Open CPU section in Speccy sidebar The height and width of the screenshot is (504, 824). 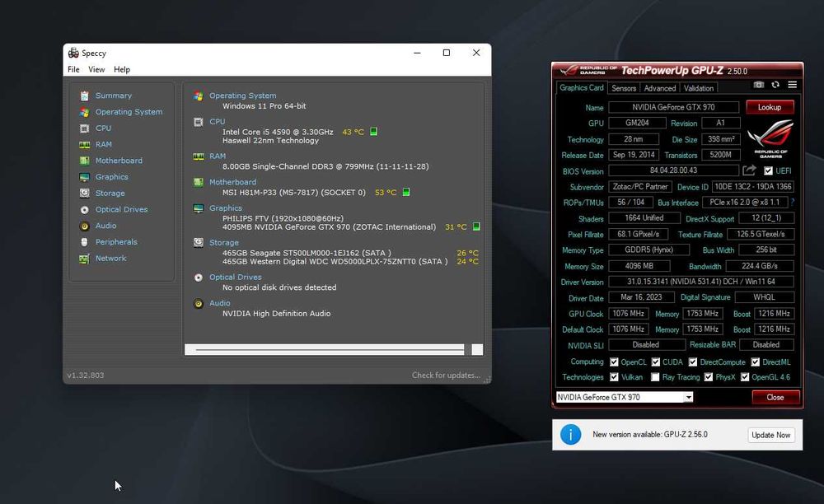coord(103,128)
